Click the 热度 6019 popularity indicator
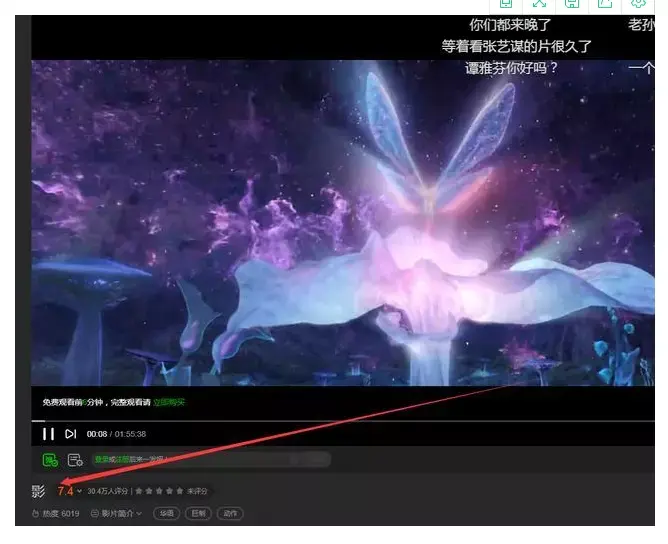 (x=56, y=513)
